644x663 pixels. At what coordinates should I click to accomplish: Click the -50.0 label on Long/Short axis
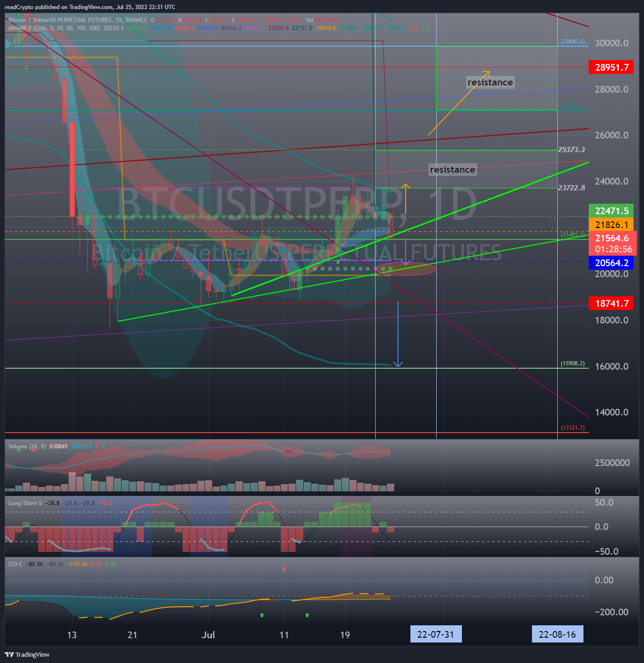pos(606,551)
